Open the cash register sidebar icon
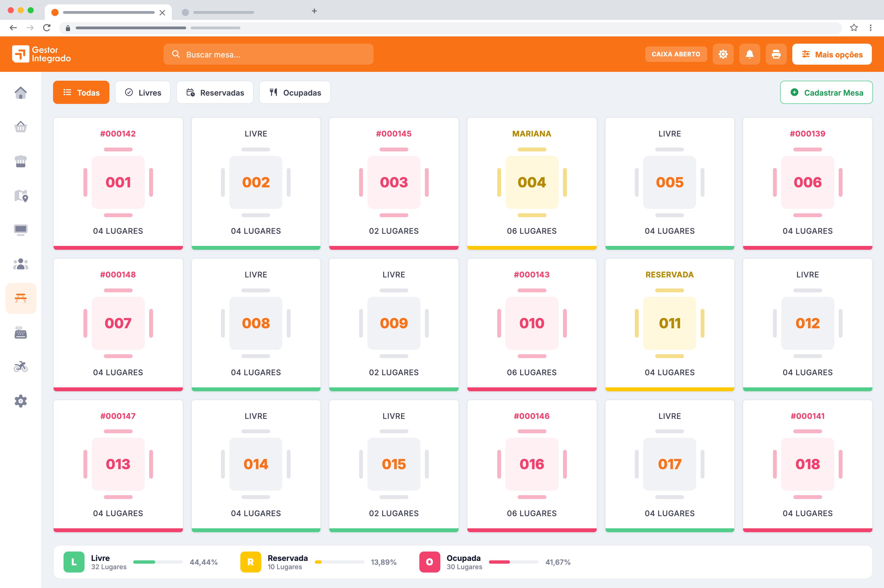 21,333
